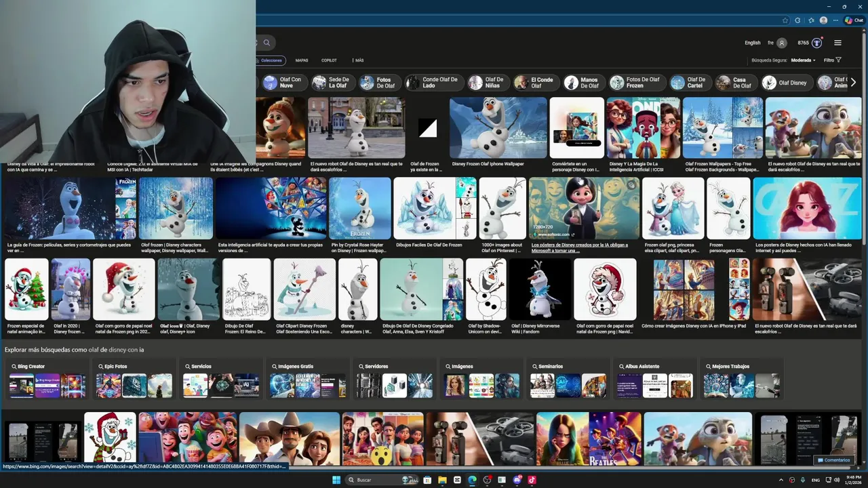Add page to favorites with star icon
The height and width of the screenshot is (488, 868).
pos(785,20)
